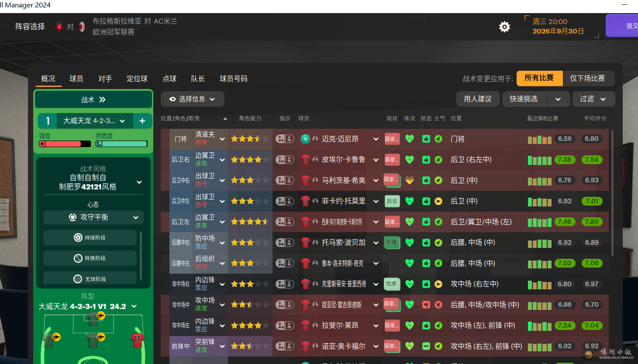Open settings via the gear icon
Screen dimensions: 638x364
[x=504, y=27]
